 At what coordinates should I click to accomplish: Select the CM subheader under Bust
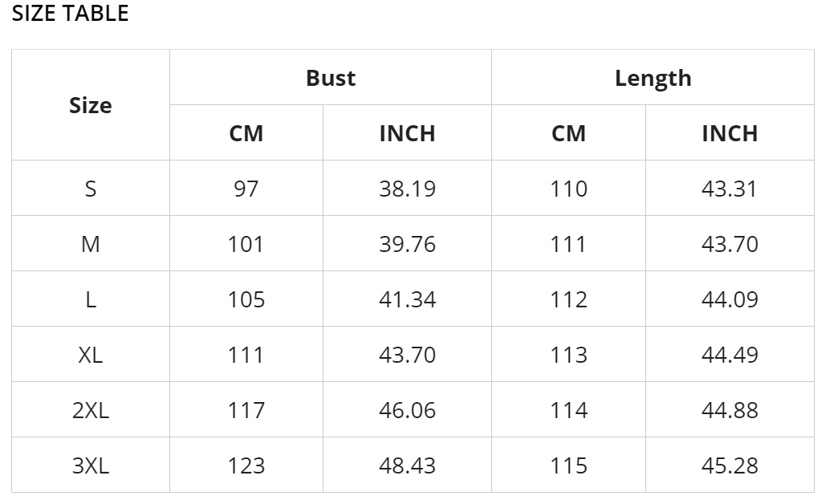246,133
